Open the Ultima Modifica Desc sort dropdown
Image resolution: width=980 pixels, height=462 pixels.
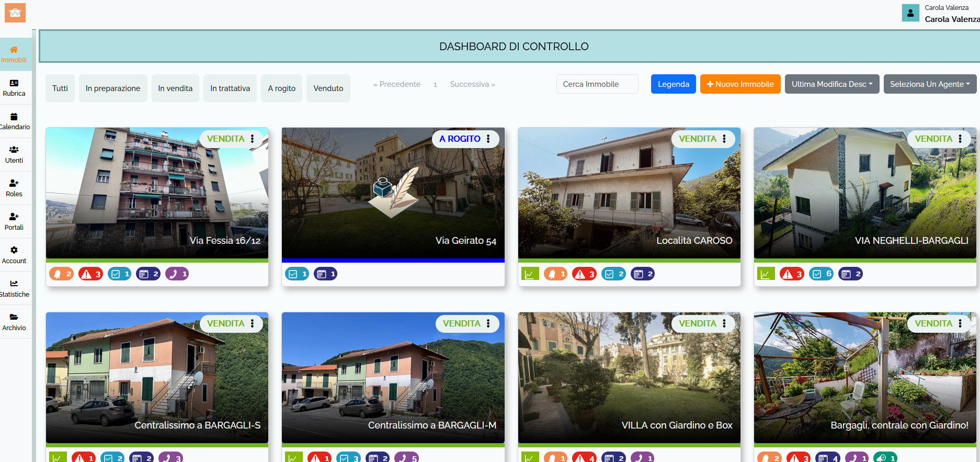[x=831, y=84]
